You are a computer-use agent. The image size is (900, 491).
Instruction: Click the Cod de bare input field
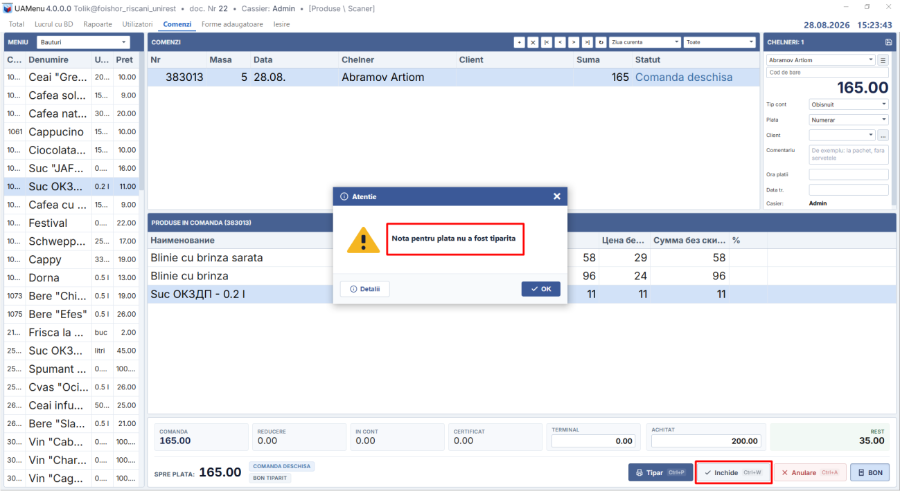[x=827, y=73]
